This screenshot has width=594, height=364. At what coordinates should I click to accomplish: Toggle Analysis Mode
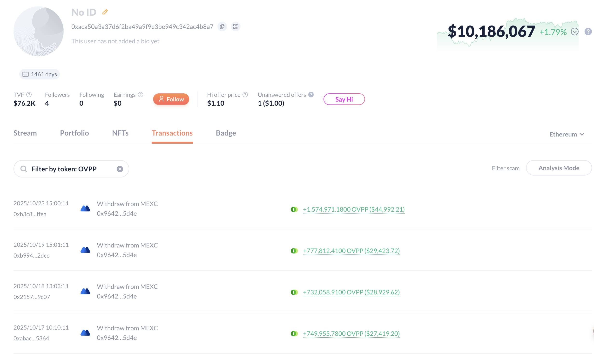559,168
